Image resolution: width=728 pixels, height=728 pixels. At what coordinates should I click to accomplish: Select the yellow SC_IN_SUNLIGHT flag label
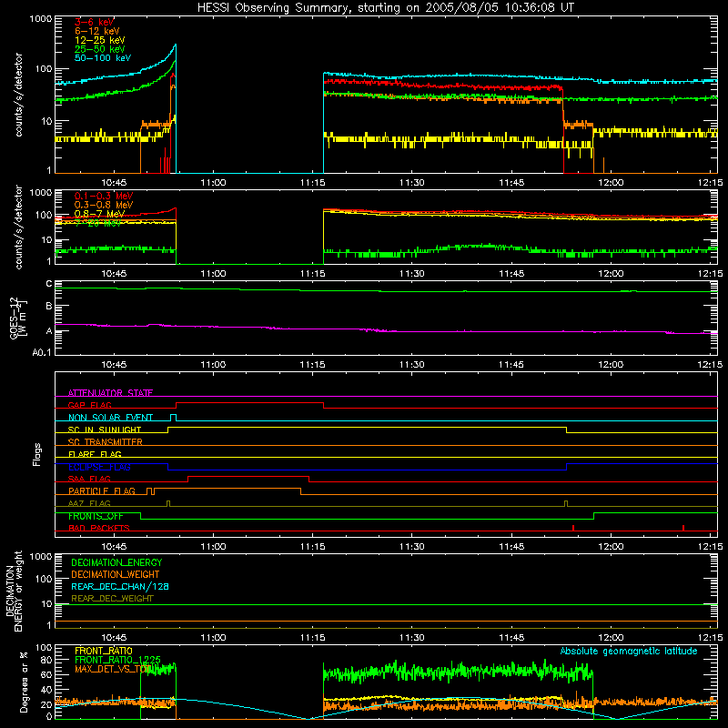pyautogui.click(x=105, y=430)
